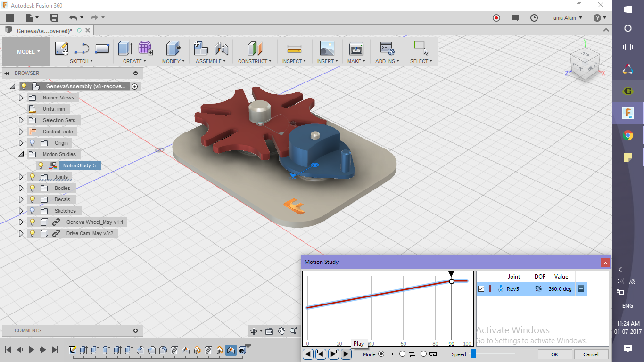Click the New Component icon in ASSEMBLE
Screen dimensions: 644x362
[201, 49]
